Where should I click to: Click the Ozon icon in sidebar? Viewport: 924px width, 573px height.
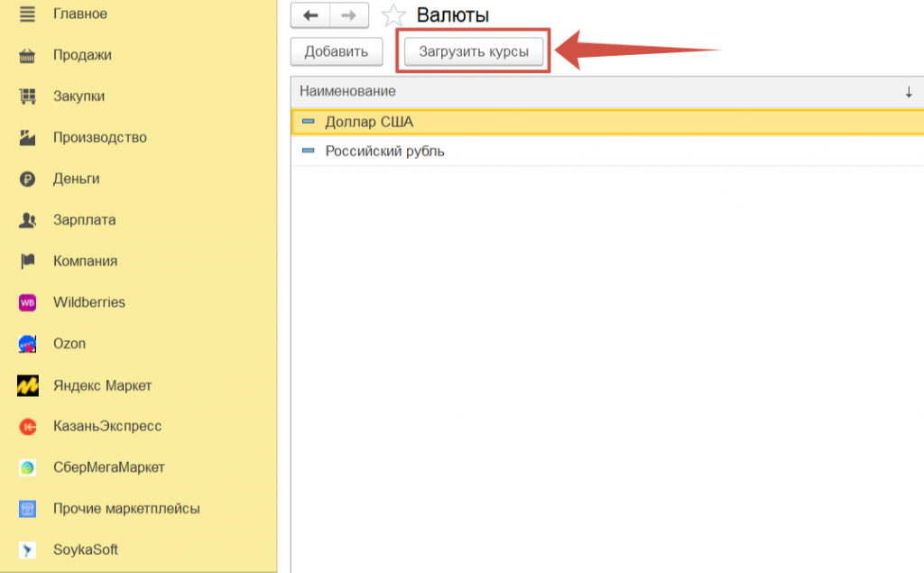pos(28,344)
